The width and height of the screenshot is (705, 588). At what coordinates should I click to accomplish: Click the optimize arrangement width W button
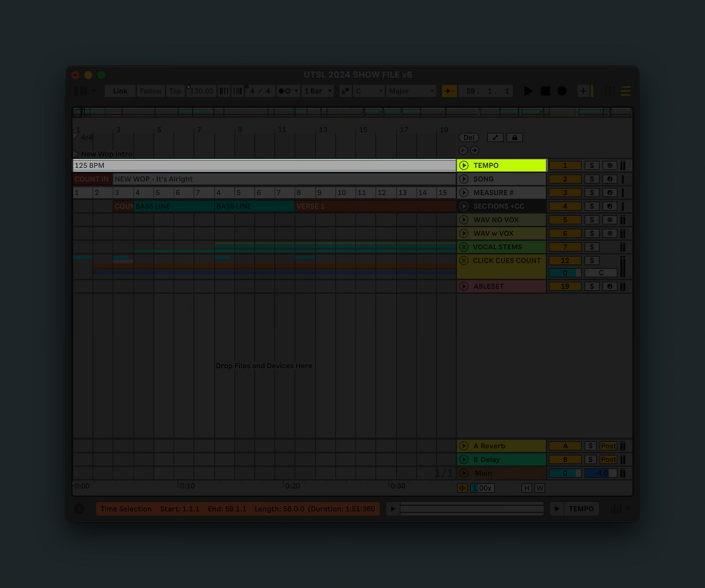(540, 488)
